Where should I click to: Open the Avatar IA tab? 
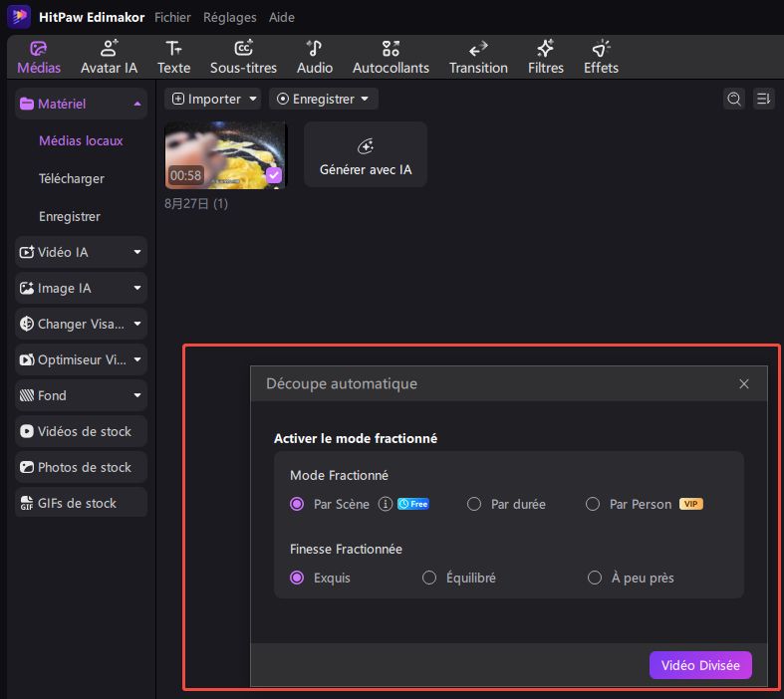tap(109, 58)
